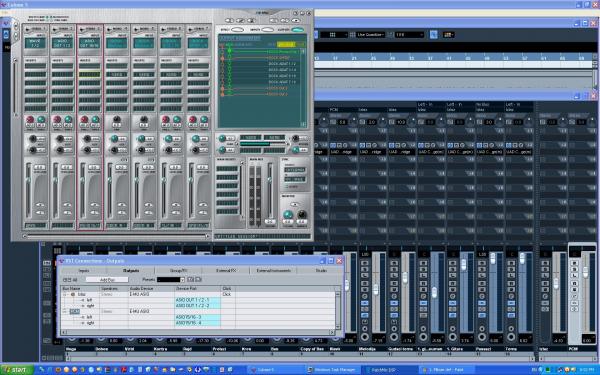This screenshot has height=375, width=600.
Task: Collapse the first output bus tree row
Action: [x=65, y=294]
